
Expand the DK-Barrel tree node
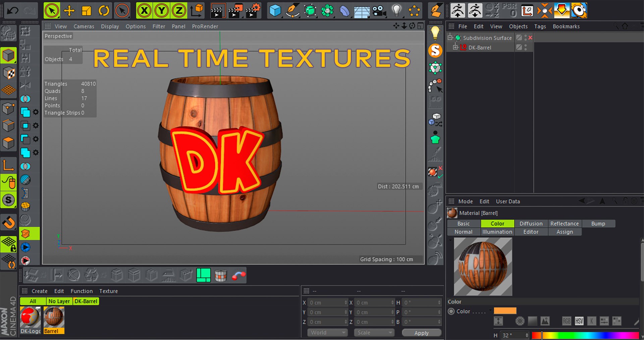point(455,47)
